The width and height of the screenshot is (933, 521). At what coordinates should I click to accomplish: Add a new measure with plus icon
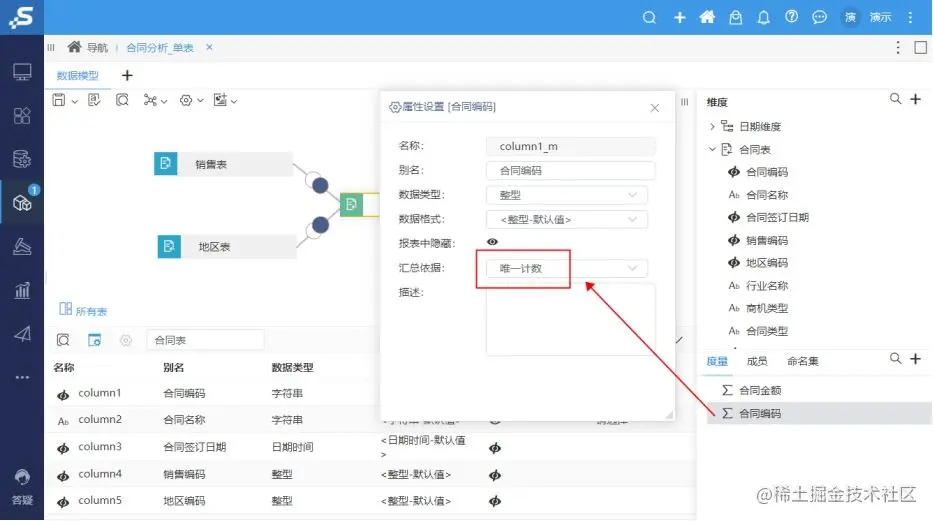[916, 359]
